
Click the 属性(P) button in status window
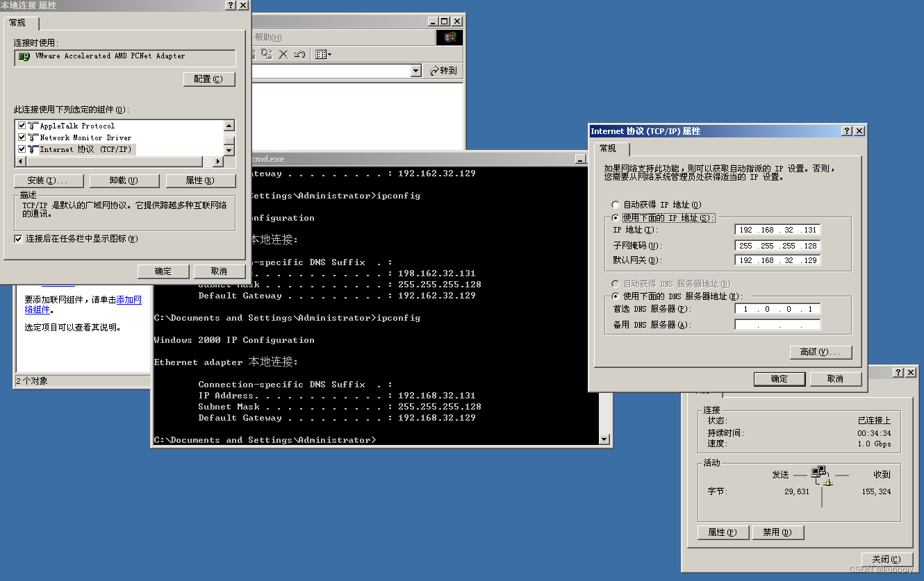(723, 532)
